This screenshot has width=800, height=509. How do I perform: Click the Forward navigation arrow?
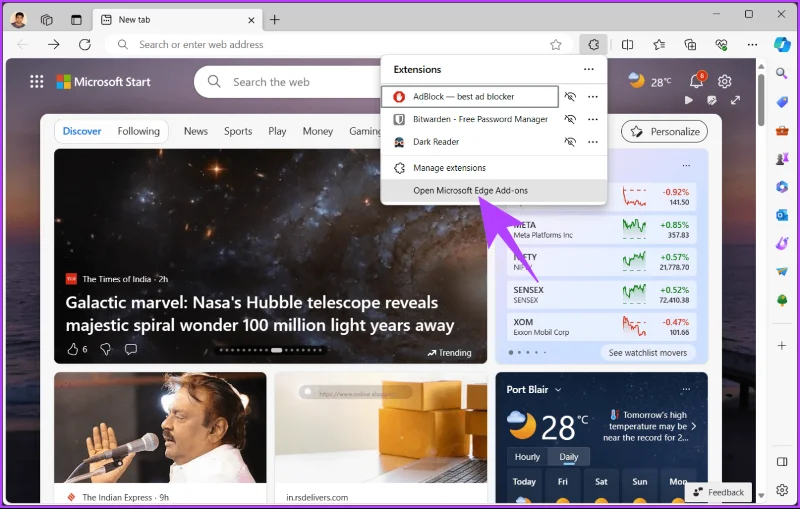[54, 45]
